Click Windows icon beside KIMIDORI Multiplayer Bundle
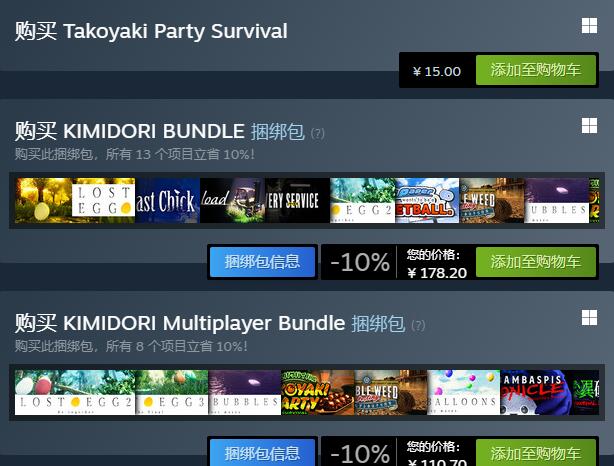This screenshot has height=466, width=614. click(589, 318)
